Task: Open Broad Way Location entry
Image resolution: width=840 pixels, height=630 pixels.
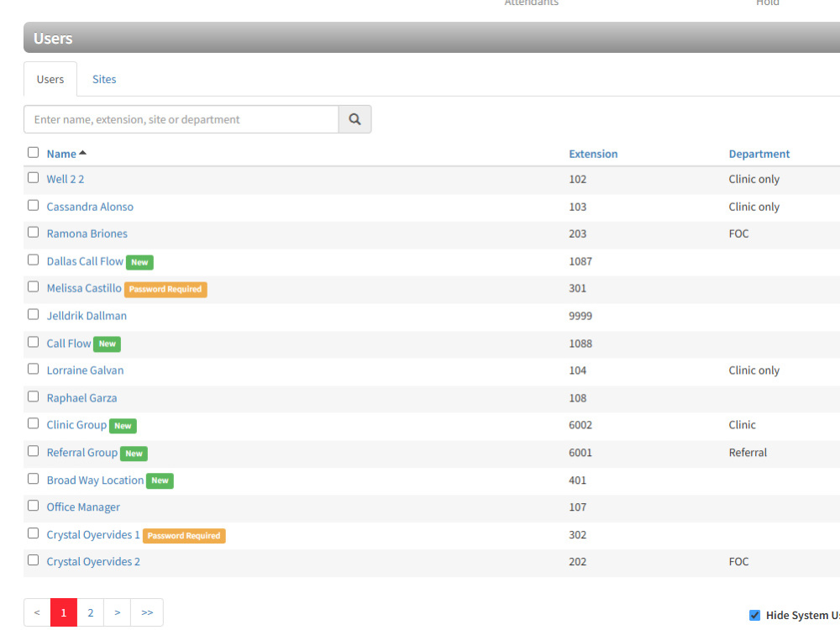Action: coord(95,480)
